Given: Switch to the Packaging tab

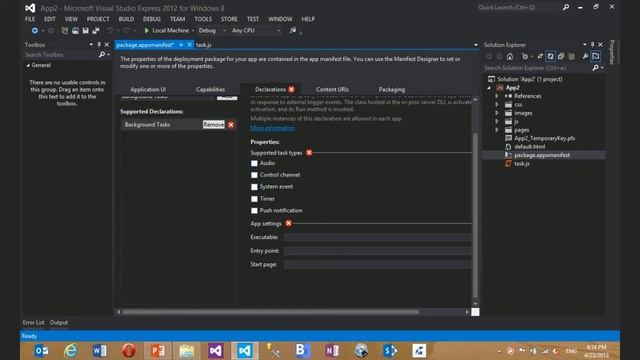Looking at the screenshot, I should point(391,89).
